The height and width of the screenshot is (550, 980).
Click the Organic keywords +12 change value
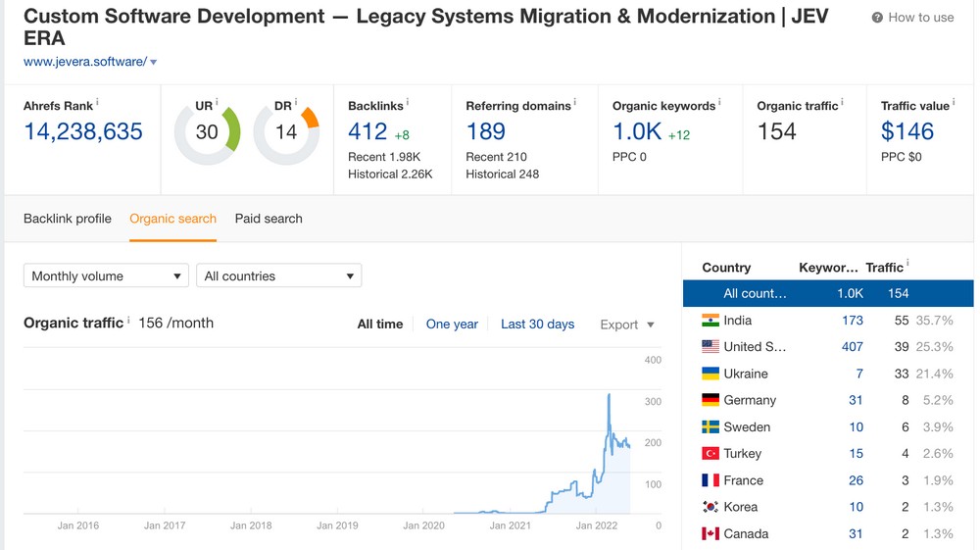(679, 135)
